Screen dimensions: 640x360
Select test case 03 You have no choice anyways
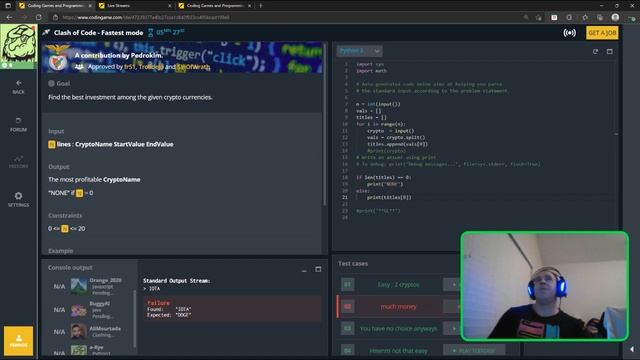(398, 329)
